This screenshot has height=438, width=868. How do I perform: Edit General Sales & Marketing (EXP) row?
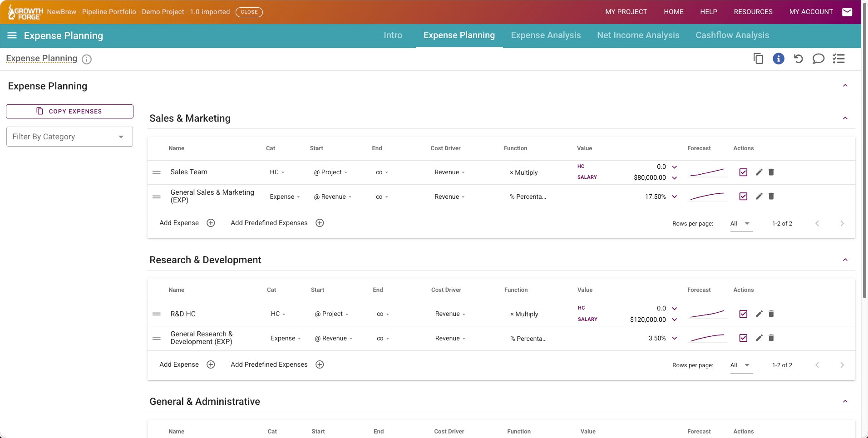click(x=759, y=196)
